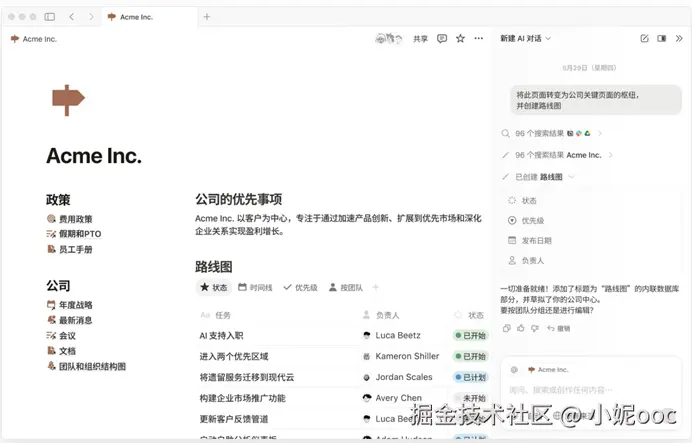
Task: Click the 已开始 status for 进入两个优先区域
Action: (x=470, y=356)
